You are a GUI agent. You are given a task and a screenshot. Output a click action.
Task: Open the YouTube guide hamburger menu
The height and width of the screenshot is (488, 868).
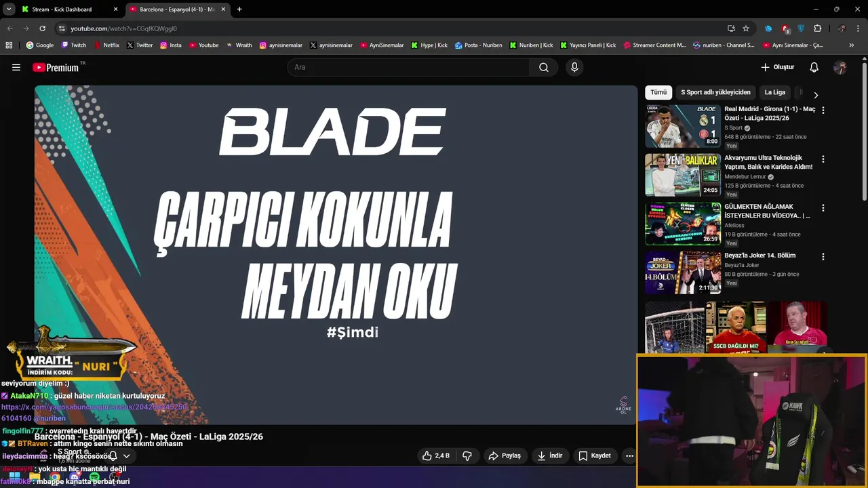pos(16,67)
